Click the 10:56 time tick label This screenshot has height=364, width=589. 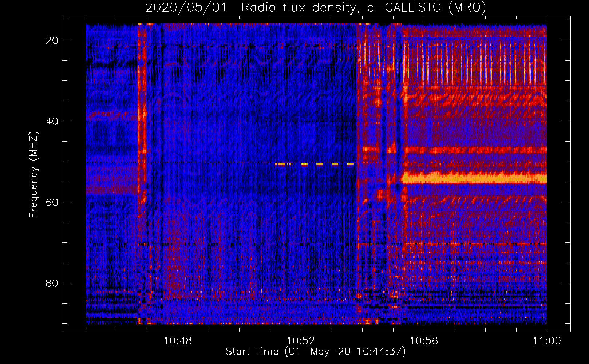[424, 341]
